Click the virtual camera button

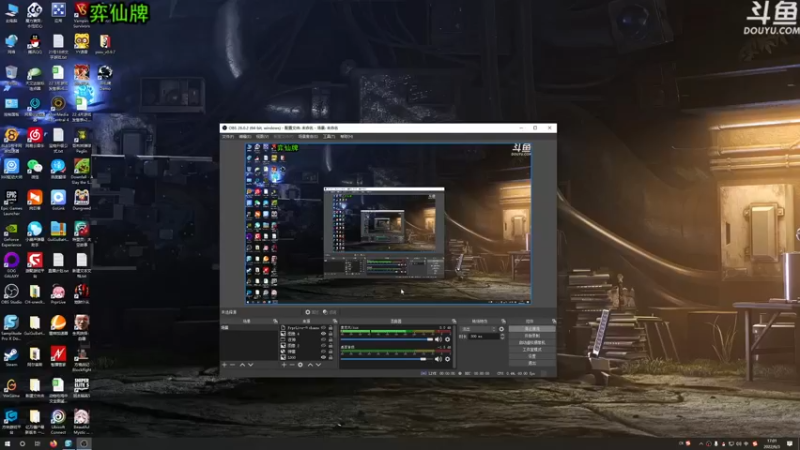coord(532,342)
